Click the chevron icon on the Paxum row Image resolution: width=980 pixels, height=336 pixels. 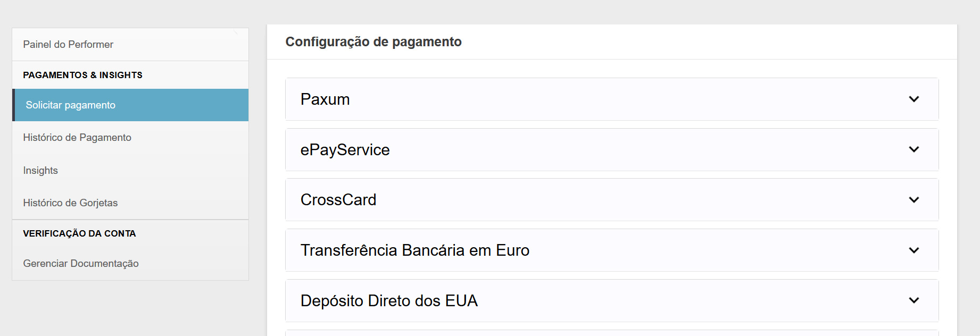[913, 99]
